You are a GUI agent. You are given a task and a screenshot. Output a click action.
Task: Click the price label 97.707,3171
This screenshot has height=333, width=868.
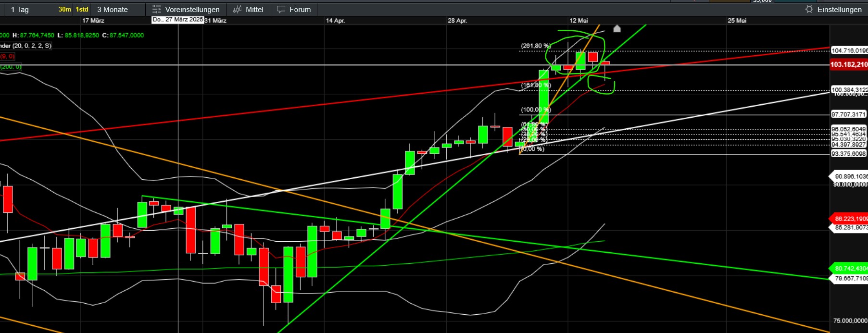(849, 114)
